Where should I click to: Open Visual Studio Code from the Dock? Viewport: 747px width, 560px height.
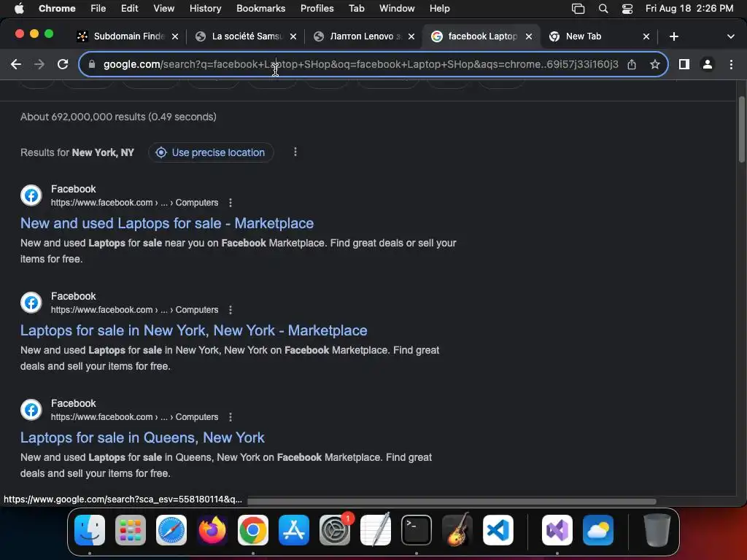[498, 530]
